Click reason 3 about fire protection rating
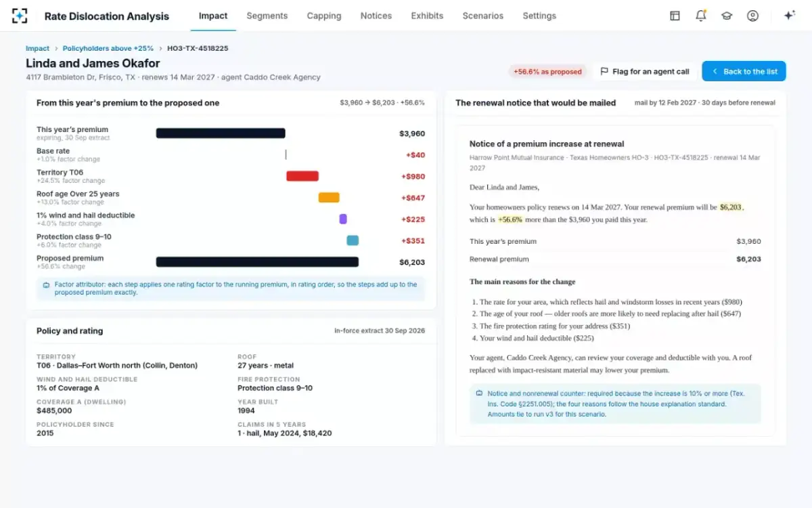812x508 pixels. tap(550, 326)
